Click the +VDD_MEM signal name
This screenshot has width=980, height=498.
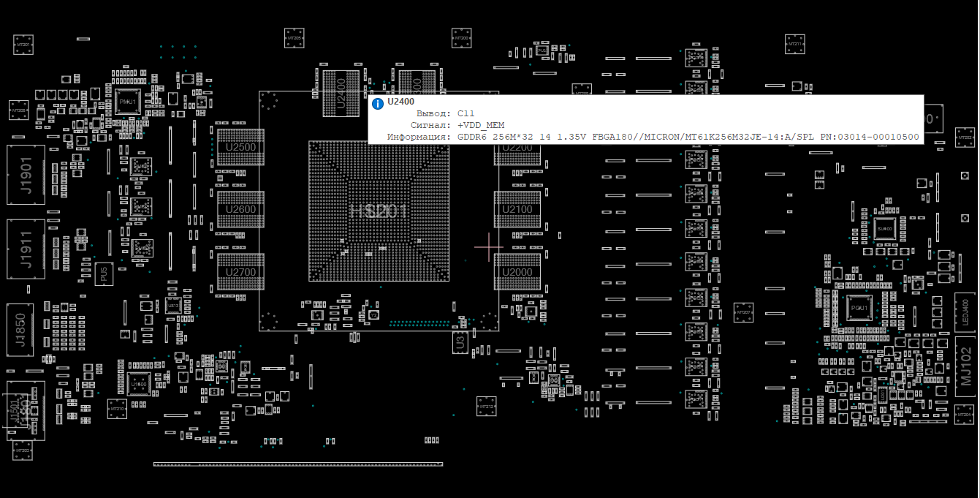click(480, 125)
